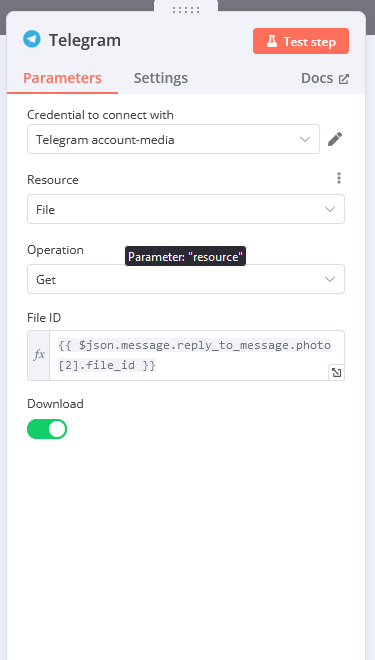Open the Operation dropdown showing Get
Image resolution: width=375 pixels, height=660 pixels.
click(186, 279)
